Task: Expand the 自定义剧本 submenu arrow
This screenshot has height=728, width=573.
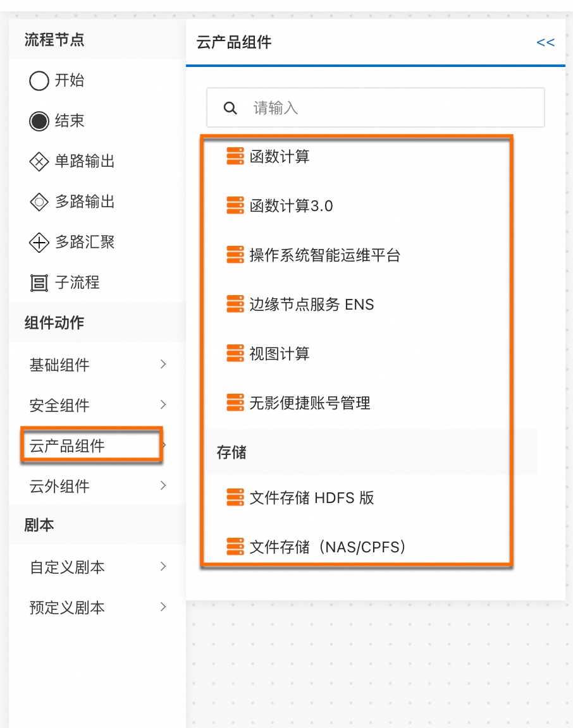Action: 163,566
